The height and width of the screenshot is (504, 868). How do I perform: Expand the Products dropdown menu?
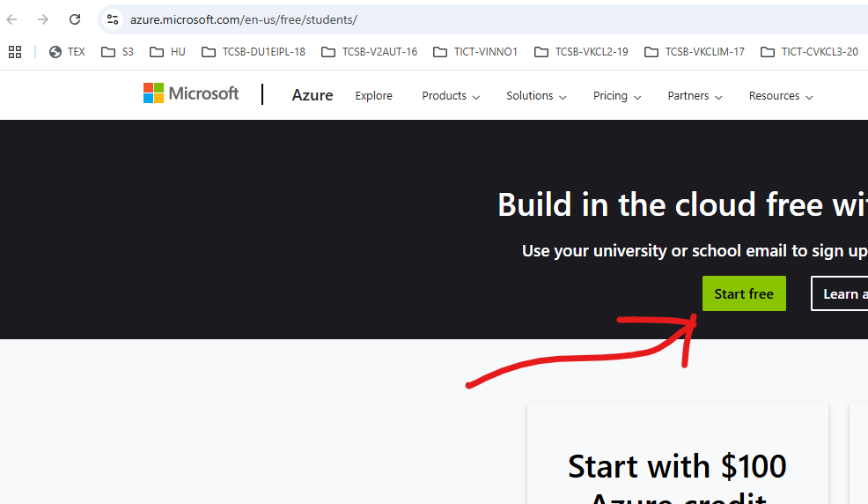(x=451, y=96)
